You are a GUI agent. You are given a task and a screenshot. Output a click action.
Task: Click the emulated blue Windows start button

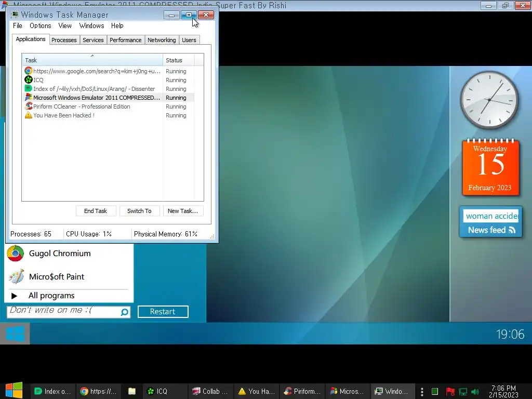pyautogui.click(x=15, y=334)
